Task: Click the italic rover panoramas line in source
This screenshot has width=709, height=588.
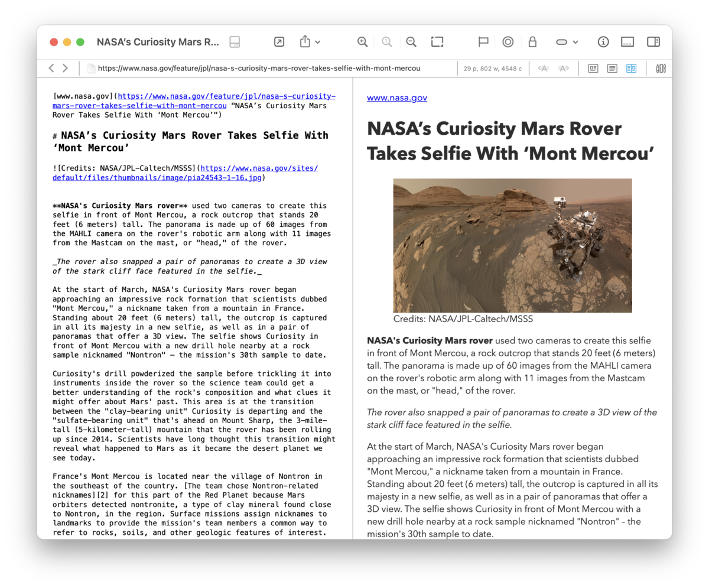Action: [x=190, y=266]
